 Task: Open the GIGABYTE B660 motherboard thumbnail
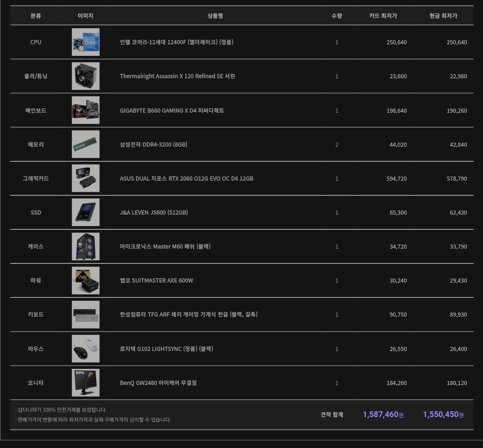85,110
